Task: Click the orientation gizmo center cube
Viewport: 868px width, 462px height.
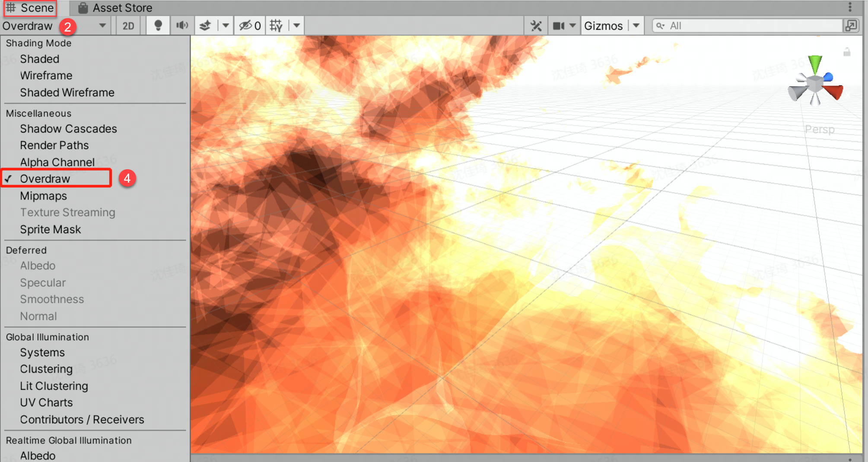Action: [815, 84]
